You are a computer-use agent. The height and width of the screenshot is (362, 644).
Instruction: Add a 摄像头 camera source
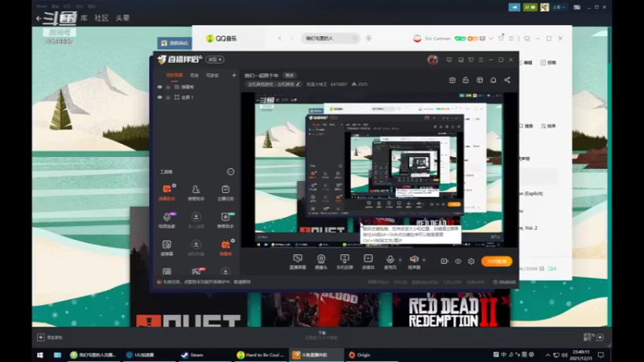(x=320, y=261)
